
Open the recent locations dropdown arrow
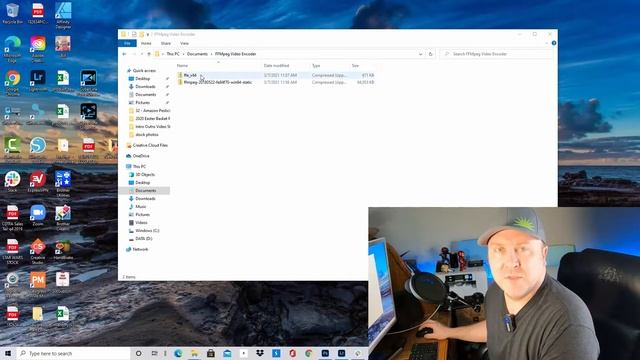click(x=142, y=54)
